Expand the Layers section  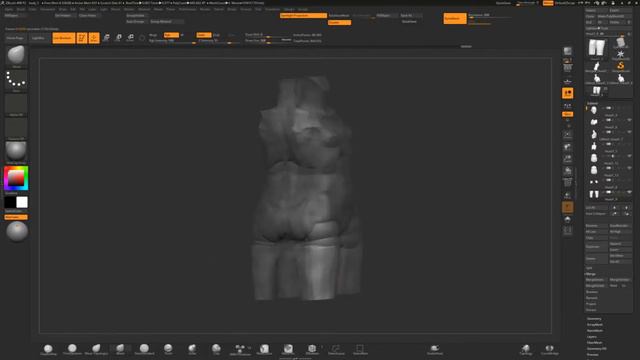coord(592,337)
